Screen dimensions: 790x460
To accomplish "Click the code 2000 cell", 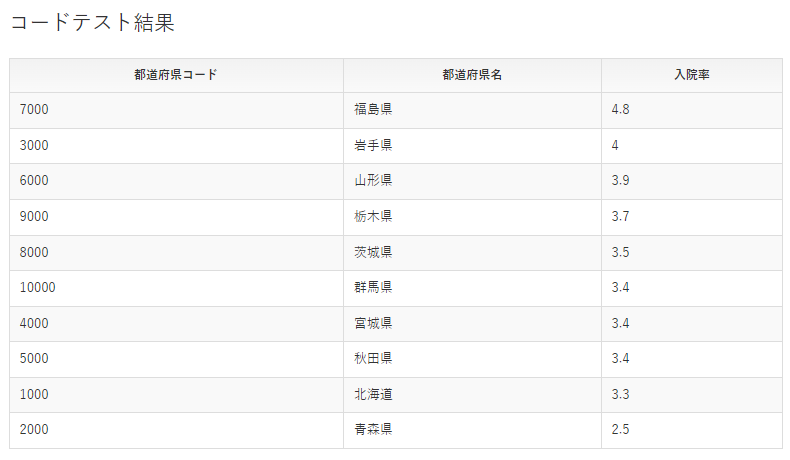I will [176, 430].
